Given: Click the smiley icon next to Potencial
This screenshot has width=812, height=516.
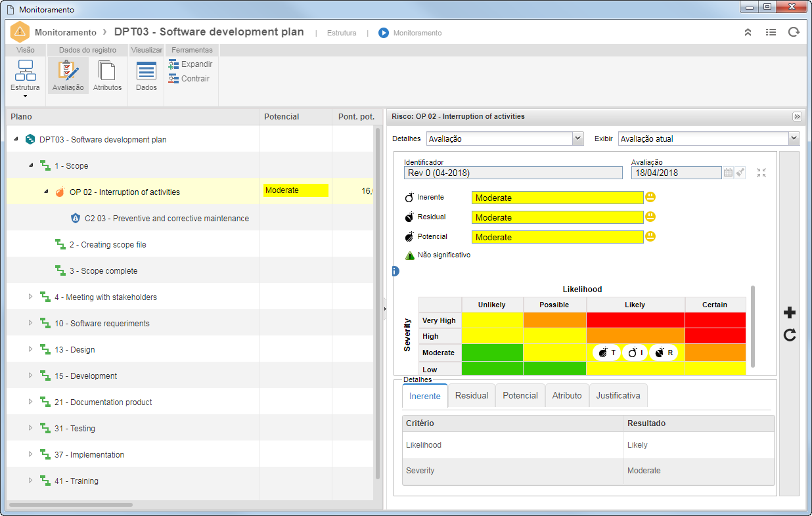Looking at the screenshot, I should 650,236.
